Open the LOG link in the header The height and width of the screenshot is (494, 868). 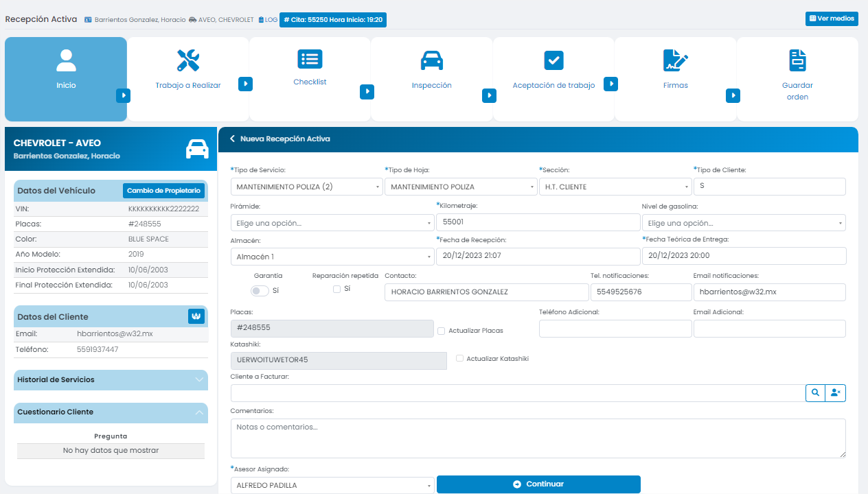(268, 20)
